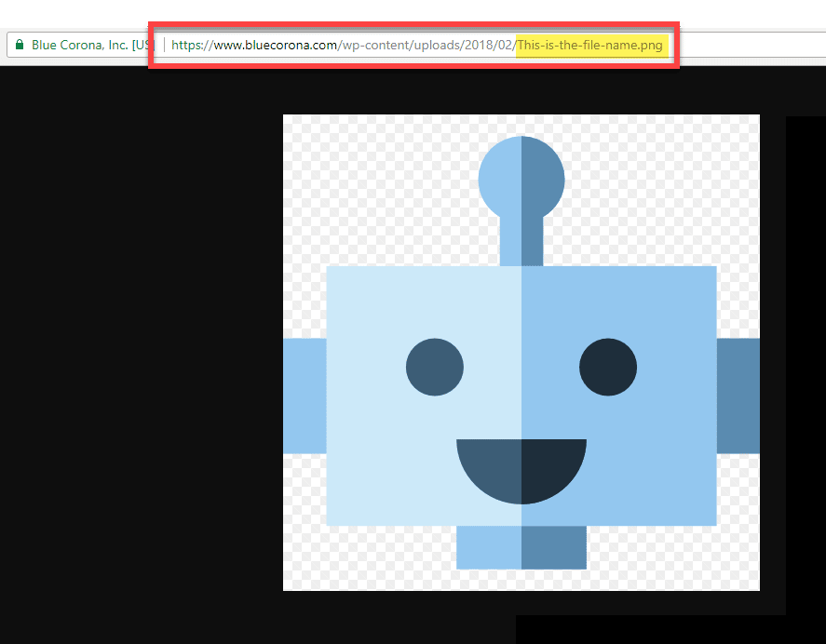This screenshot has width=826, height=644.
Task: Click the circle atop the robot's antenna
Action: (521, 177)
